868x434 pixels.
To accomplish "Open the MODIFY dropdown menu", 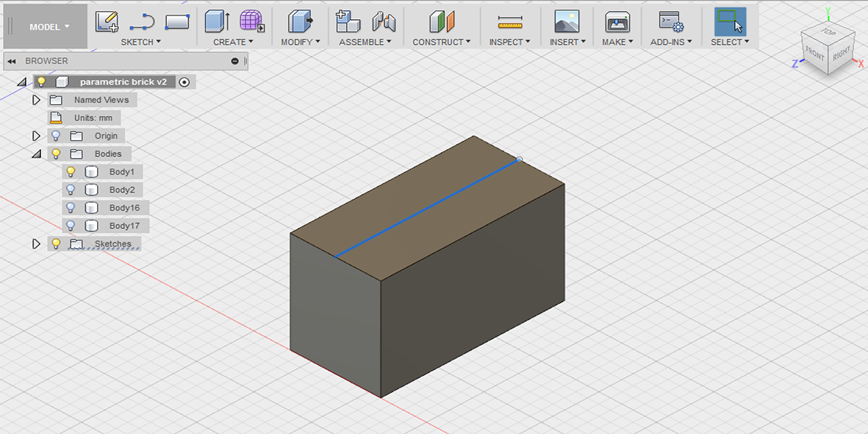I will 300,42.
